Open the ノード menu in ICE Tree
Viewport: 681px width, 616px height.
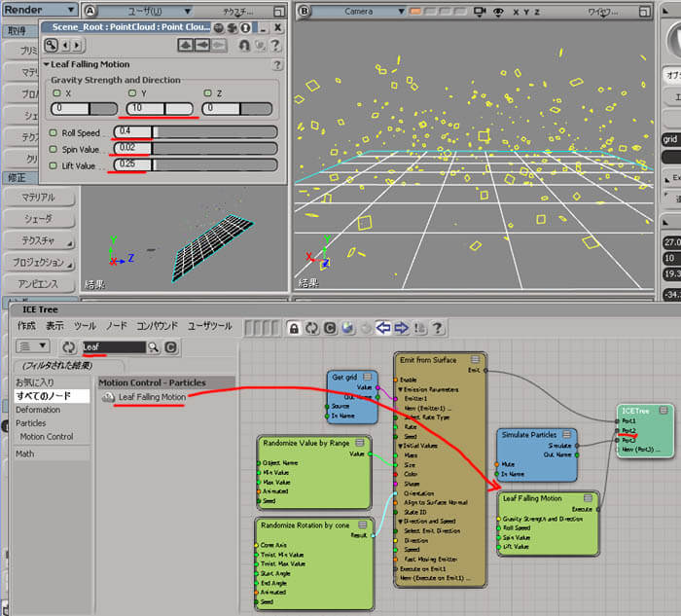pyautogui.click(x=115, y=326)
